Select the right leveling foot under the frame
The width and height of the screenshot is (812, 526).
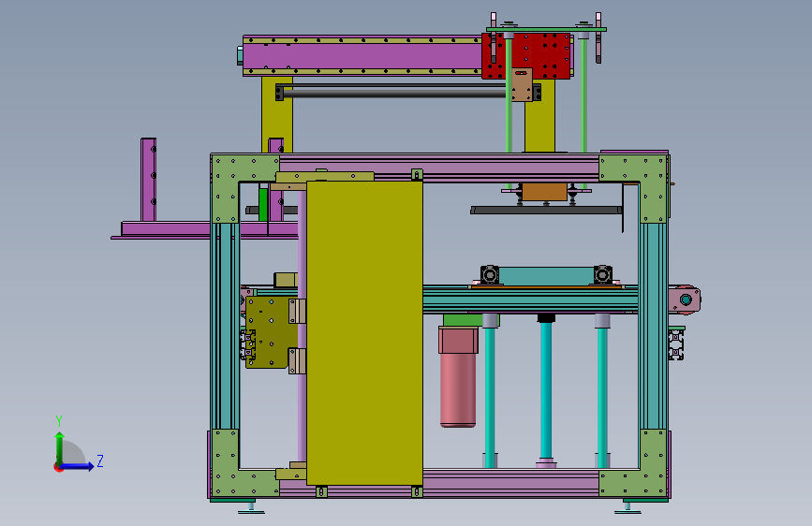(x=627, y=507)
